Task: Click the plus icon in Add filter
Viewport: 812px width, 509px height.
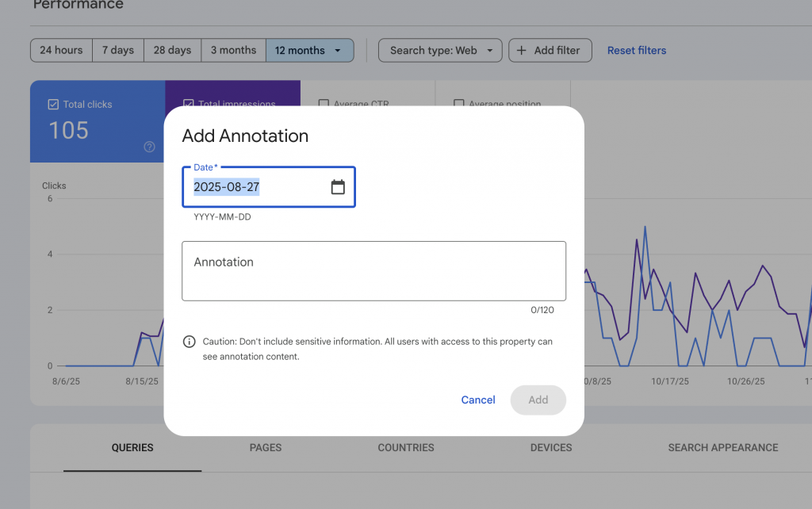Action: point(521,50)
